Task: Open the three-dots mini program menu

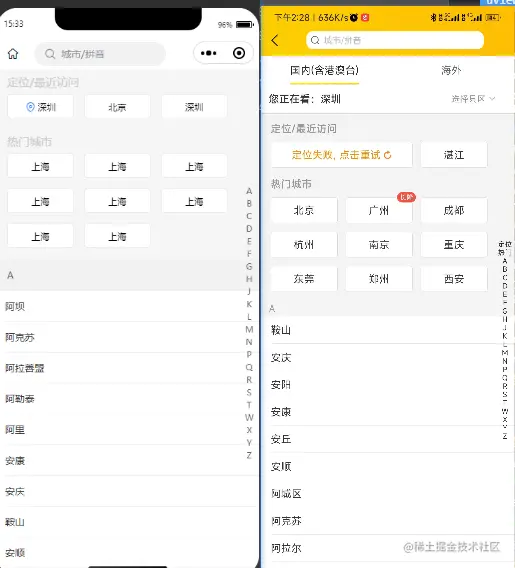Action: (209, 53)
